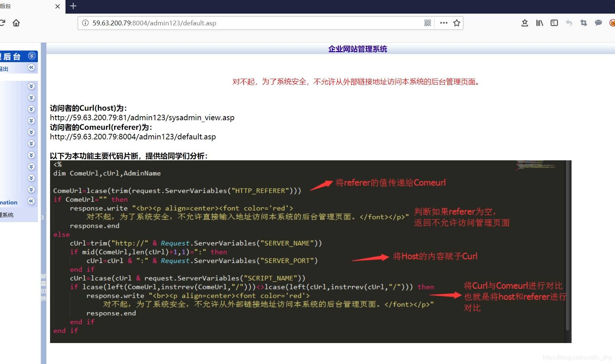Collapse the 后台 header panel chevron
The width and height of the screenshot is (615, 364).
(x=32, y=56)
